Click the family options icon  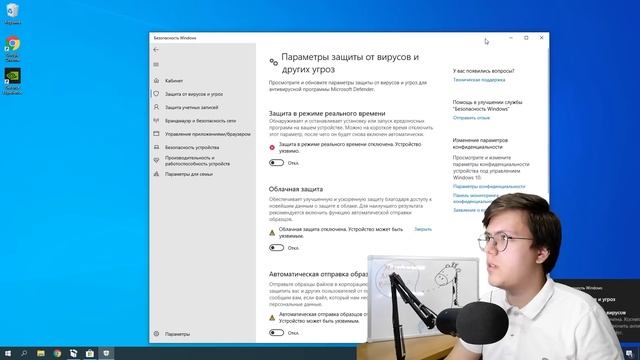pos(156,173)
